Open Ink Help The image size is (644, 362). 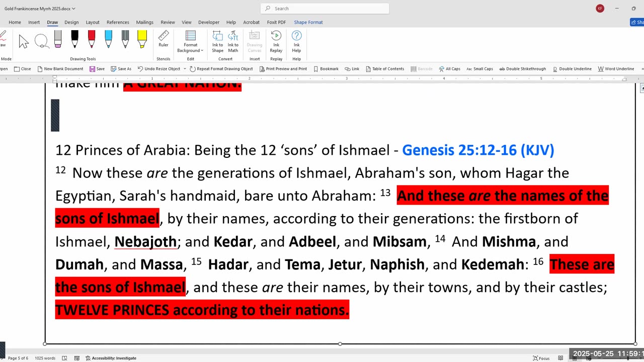pyautogui.click(x=296, y=42)
